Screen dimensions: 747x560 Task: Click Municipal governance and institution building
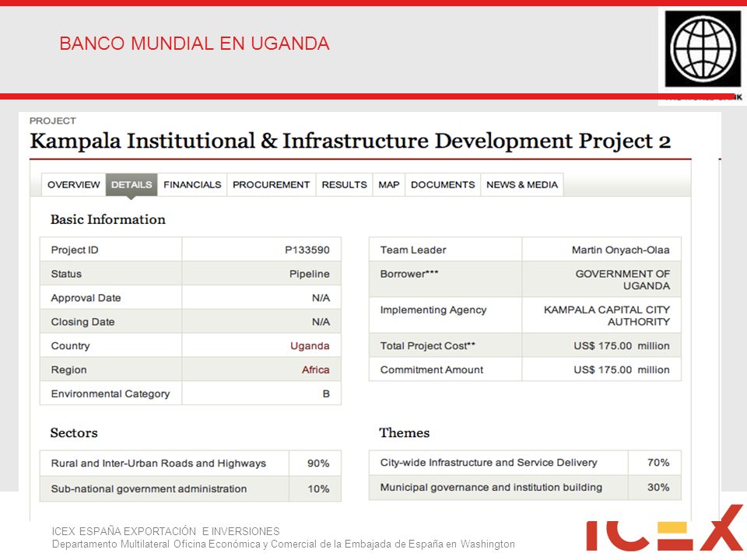491,487
